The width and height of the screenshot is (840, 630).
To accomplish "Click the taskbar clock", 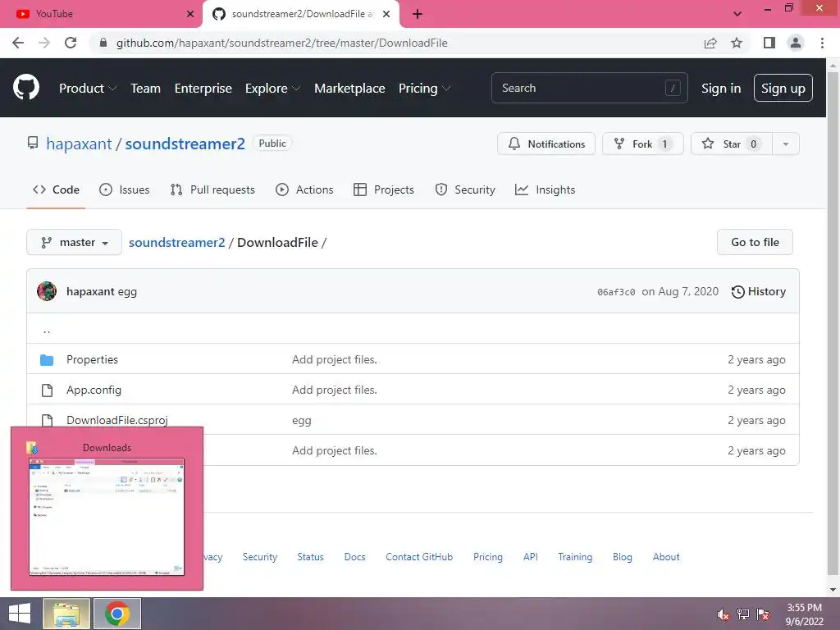I will [x=804, y=614].
